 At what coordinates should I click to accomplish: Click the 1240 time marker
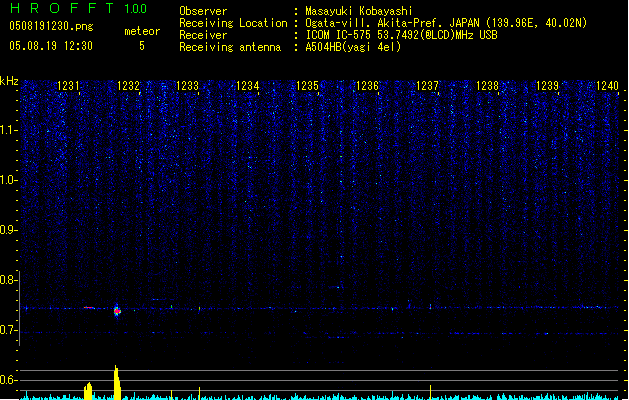[x=607, y=86]
